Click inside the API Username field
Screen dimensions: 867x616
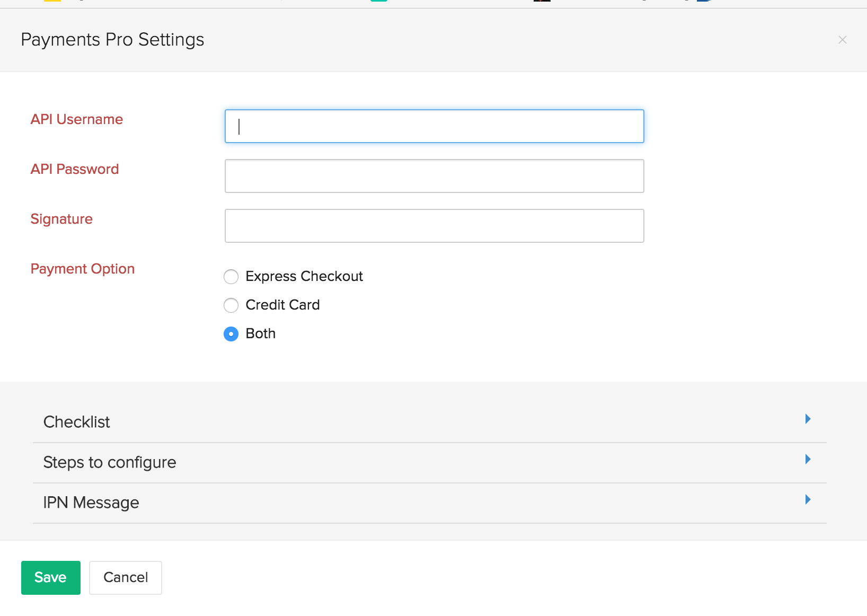tap(433, 126)
